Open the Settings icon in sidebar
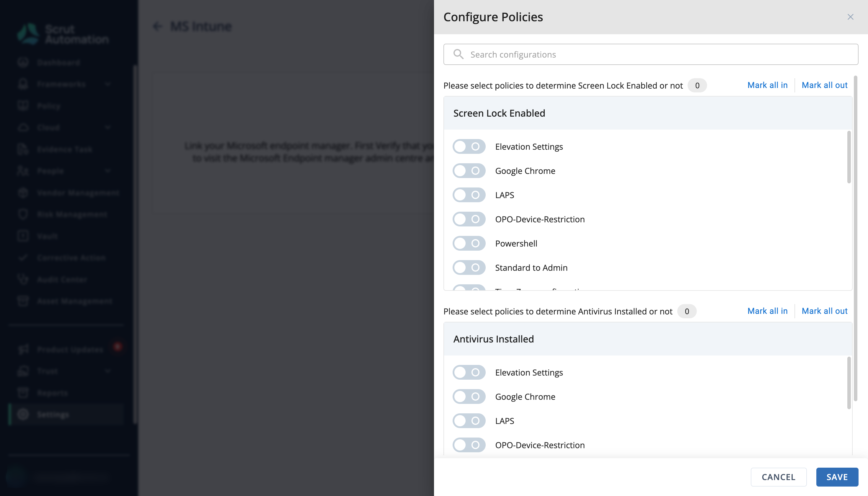This screenshot has height=496, width=868. [23, 414]
